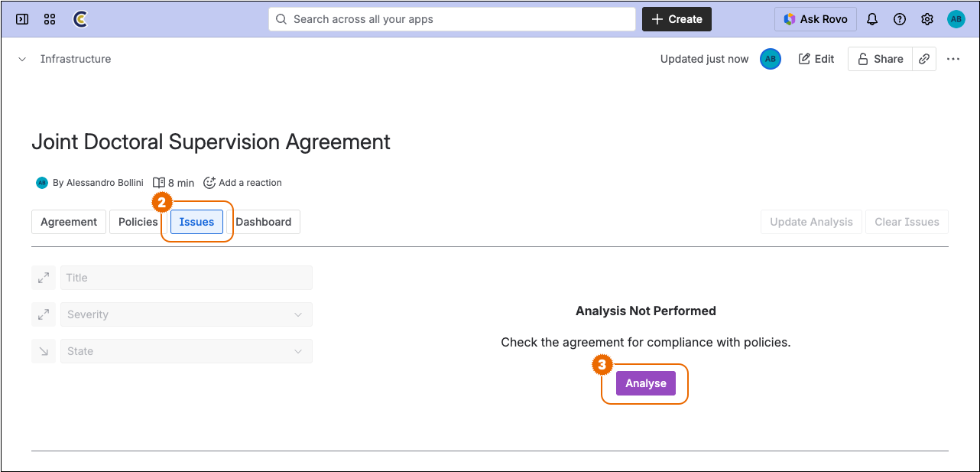The height and width of the screenshot is (472, 980).
Task: Click the search across apps field
Action: (x=451, y=19)
